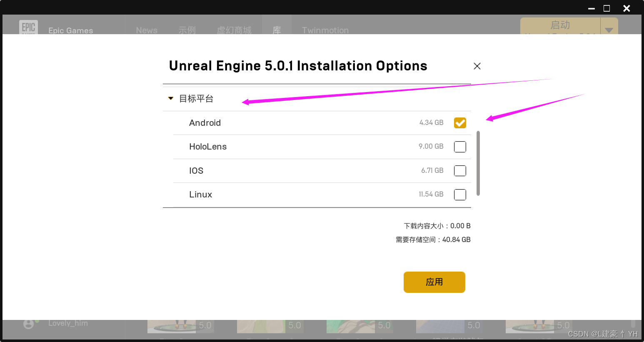Select the HoloLens row label
This screenshot has width=644, height=342.
pyautogui.click(x=208, y=147)
